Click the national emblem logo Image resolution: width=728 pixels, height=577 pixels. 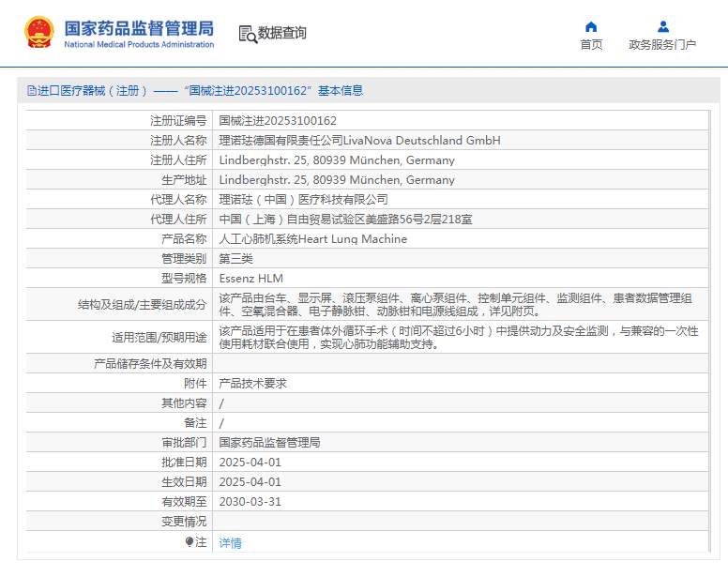[x=38, y=33]
